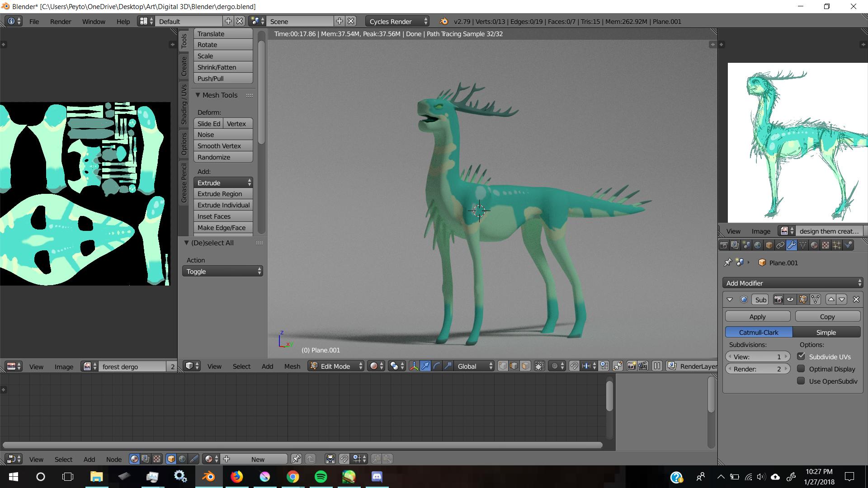
Task: Select vertex select mode
Action: [503, 366]
